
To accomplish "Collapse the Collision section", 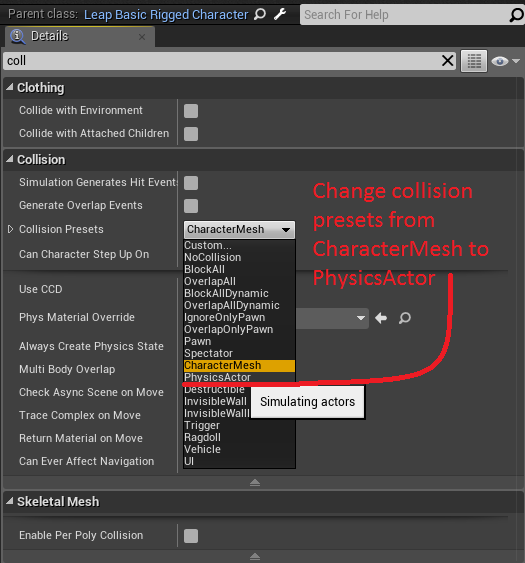I will (x=10, y=159).
